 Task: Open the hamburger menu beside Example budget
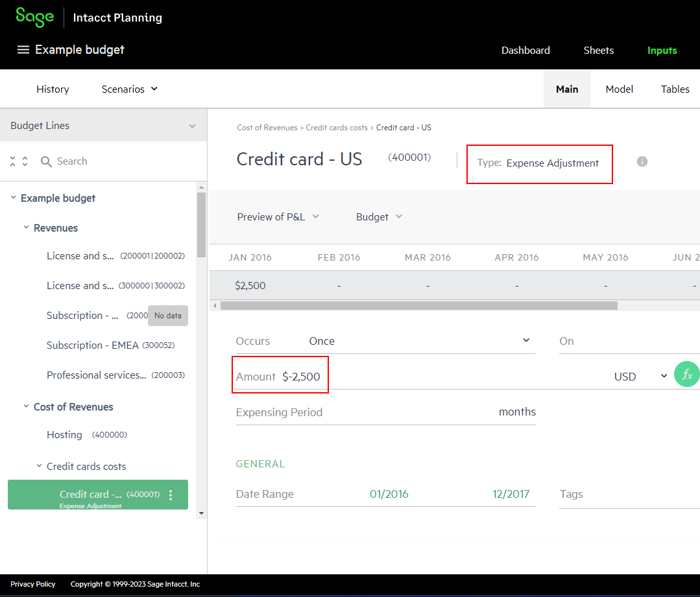click(x=23, y=49)
